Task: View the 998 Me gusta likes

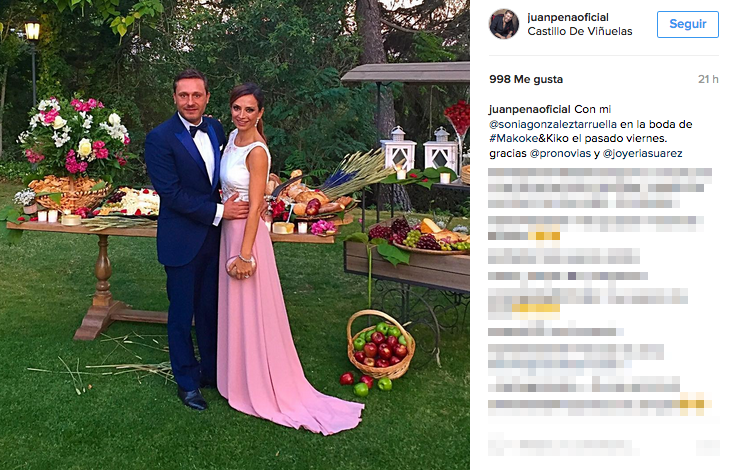Action: click(x=526, y=79)
